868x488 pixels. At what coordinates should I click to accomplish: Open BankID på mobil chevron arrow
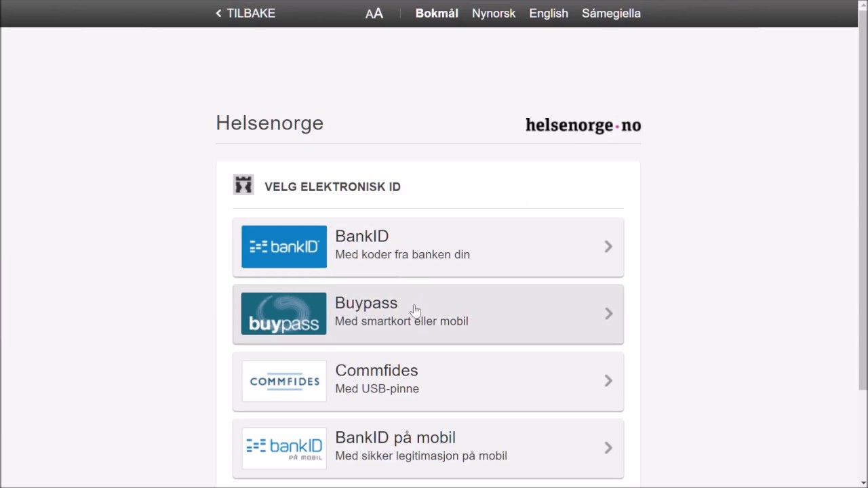click(x=608, y=448)
